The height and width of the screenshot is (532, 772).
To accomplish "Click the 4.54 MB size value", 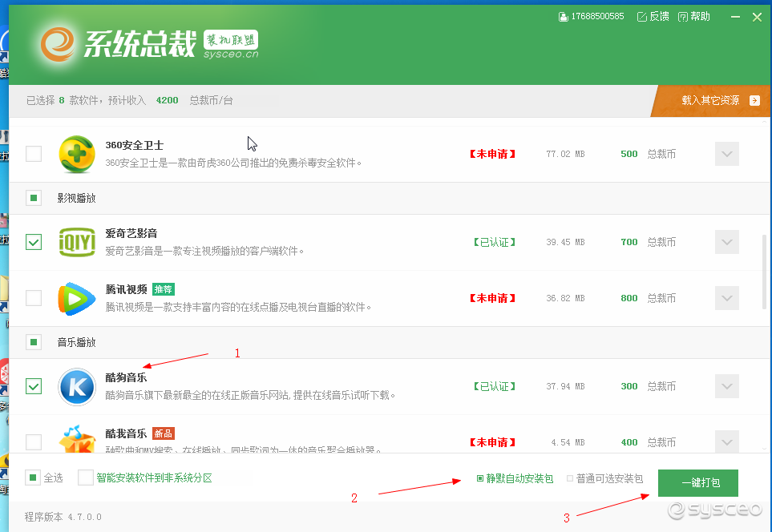I will pyautogui.click(x=568, y=442).
